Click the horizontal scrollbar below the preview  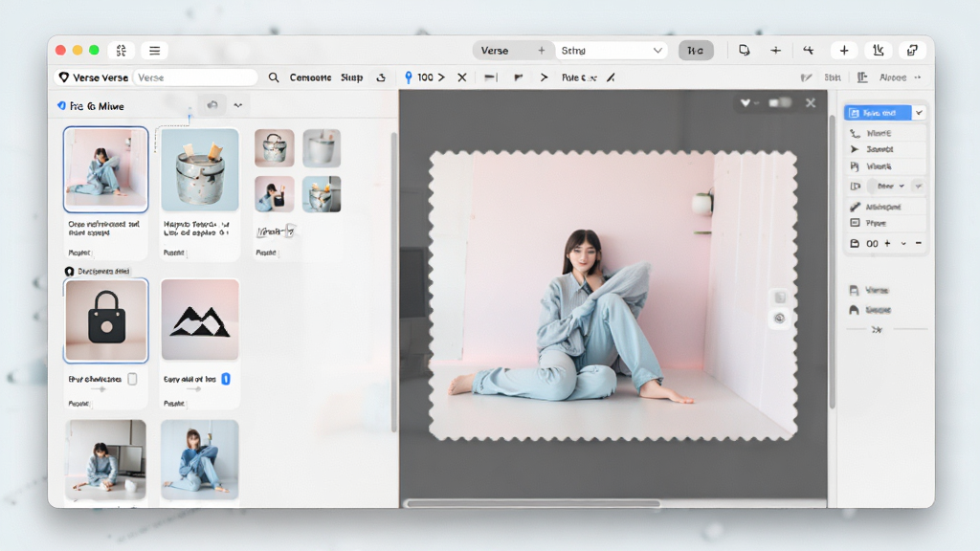(532, 503)
